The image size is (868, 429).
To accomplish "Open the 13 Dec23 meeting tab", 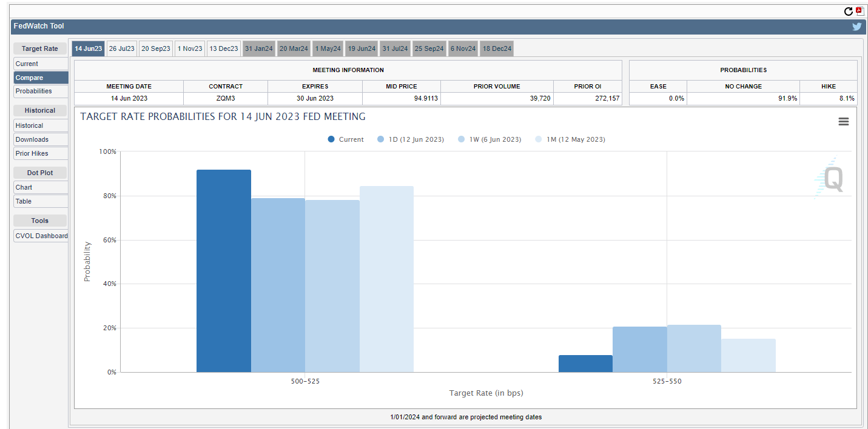I will 224,48.
